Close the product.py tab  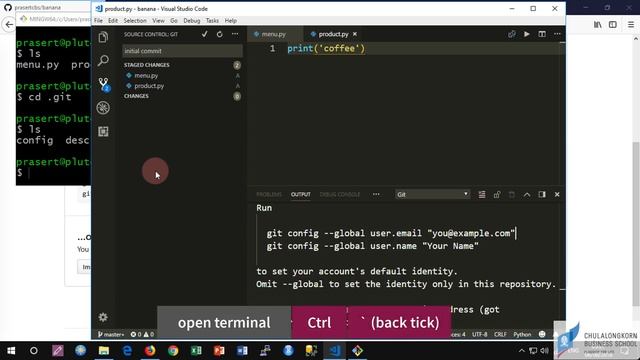click(355, 34)
